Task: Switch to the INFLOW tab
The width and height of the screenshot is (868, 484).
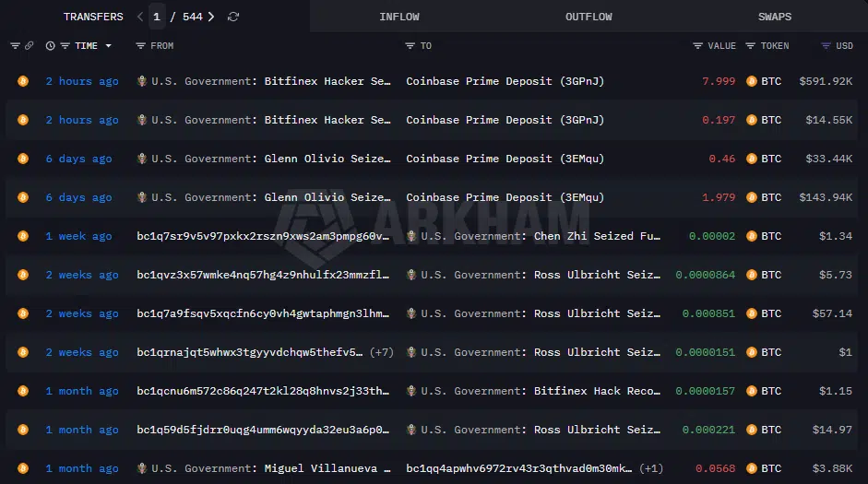Action: tap(398, 17)
